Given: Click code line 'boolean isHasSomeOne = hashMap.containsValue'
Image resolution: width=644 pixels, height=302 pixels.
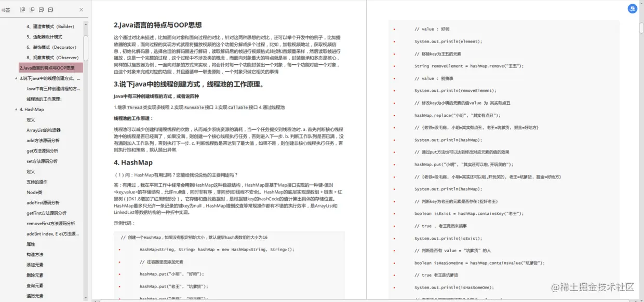Looking at the screenshot, I should (x=479, y=263).
